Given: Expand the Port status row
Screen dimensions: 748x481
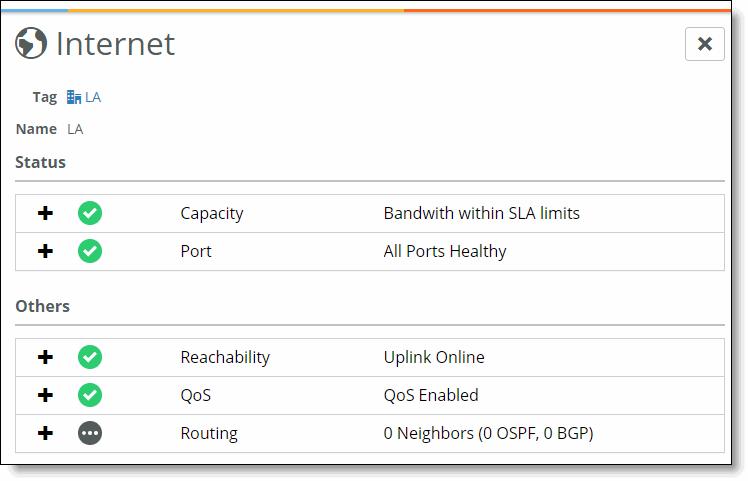Looking at the screenshot, I should [x=45, y=251].
